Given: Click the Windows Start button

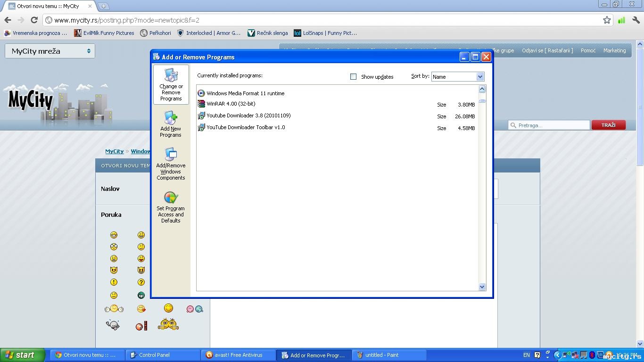Looking at the screenshot, I should click(23, 355).
